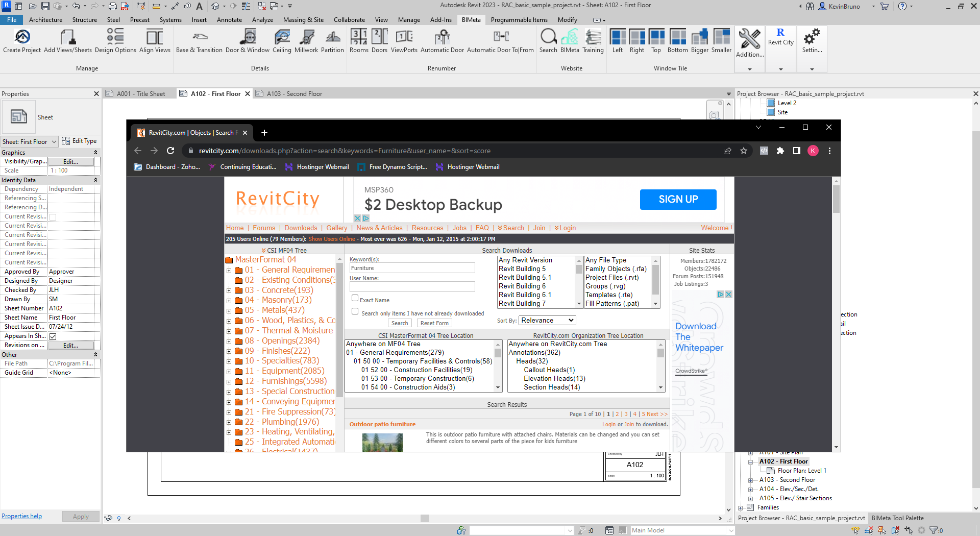This screenshot has height=536, width=980.
Task: Tile window to the Bottom
Action: [x=678, y=41]
